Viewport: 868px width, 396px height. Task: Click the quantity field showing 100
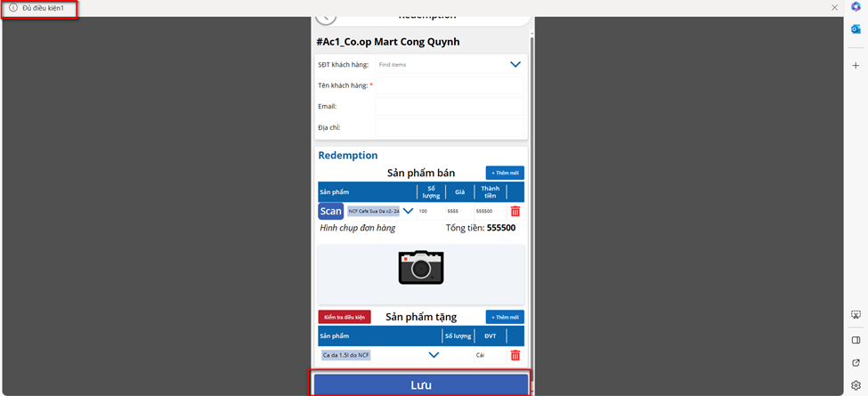(x=431, y=211)
